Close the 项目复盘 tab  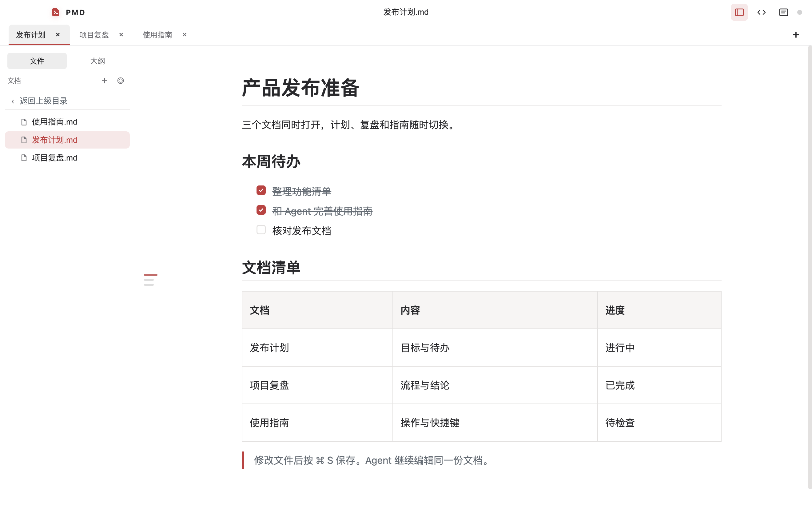tap(121, 34)
